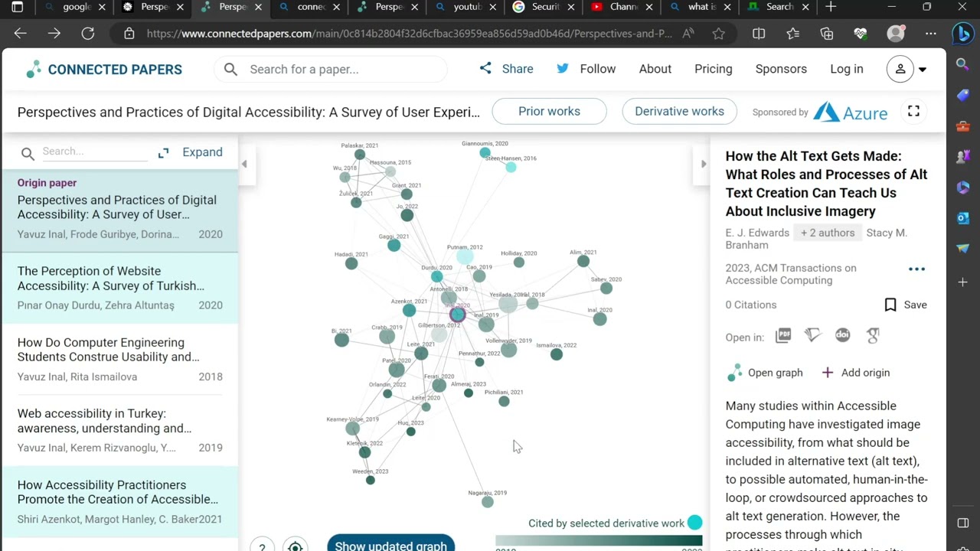The width and height of the screenshot is (980, 551).
Task: Open the PDF link icon
Action: (x=783, y=335)
